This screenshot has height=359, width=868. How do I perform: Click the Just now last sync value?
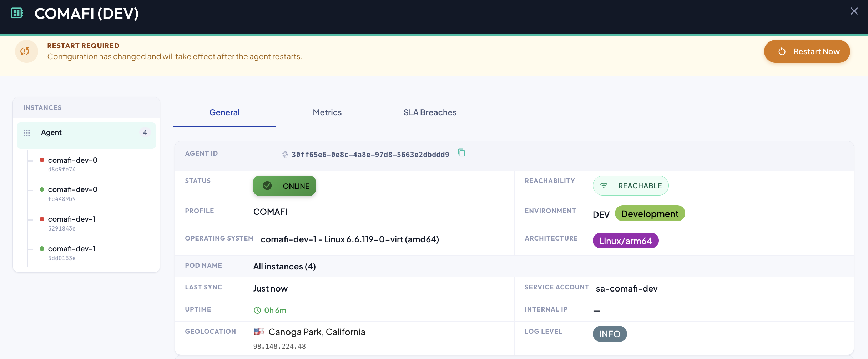pyautogui.click(x=271, y=288)
